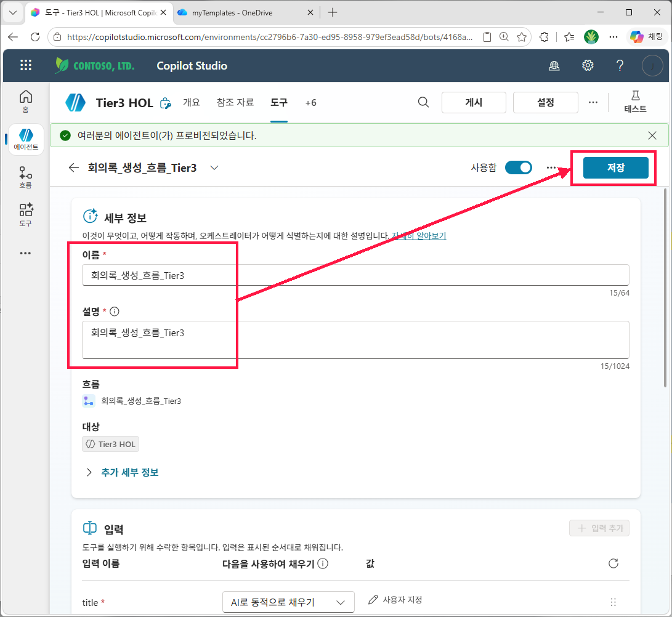672x617 pixels.
Task: Click the info icon beside 다음을 사용하여 채우기
Action: [323, 563]
